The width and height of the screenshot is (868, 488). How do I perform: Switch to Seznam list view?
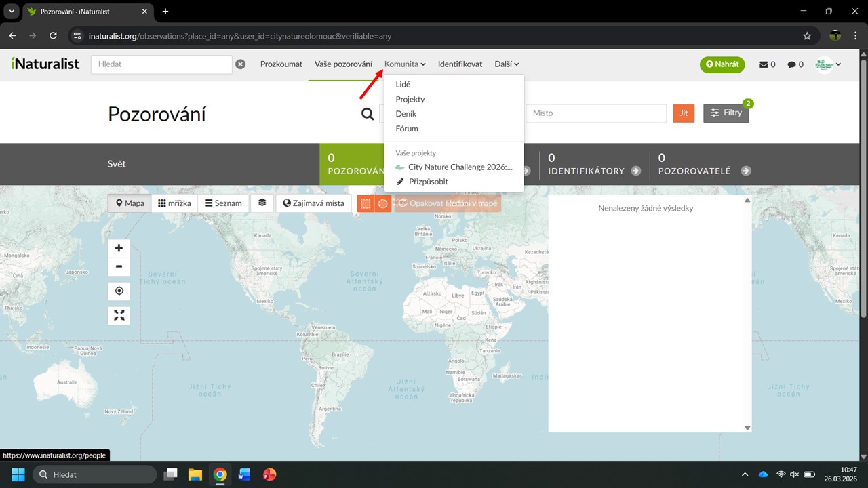pyautogui.click(x=223, y=203)
